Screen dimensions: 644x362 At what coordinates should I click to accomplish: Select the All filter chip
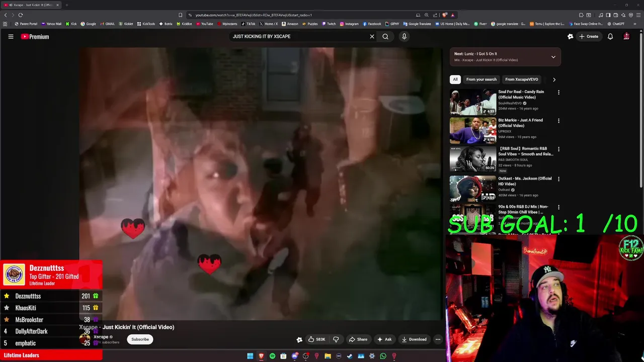click(x=455, y=79)
